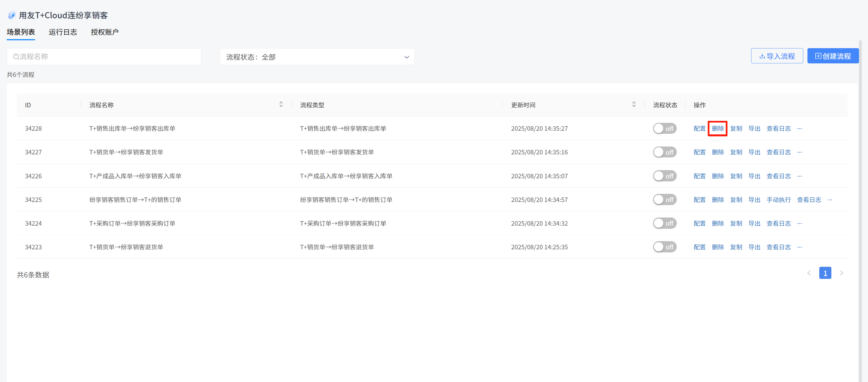Go to previous page arrow
The image size is (868, 382).
click(809, 273)
